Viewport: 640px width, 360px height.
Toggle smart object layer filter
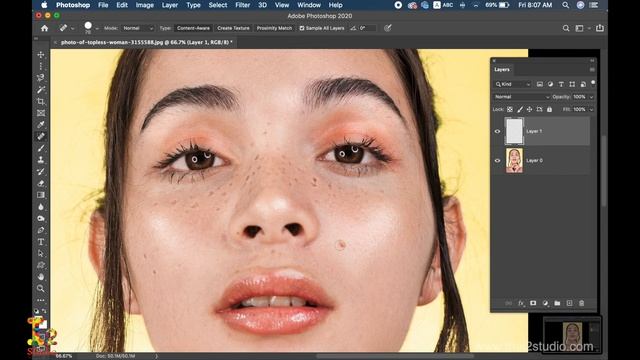click(x=583, y=84)
